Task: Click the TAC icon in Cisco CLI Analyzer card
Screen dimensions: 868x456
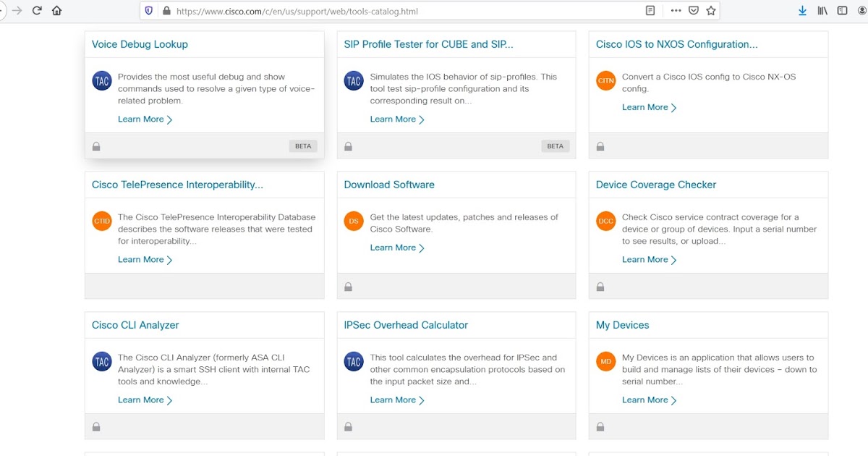Action: point(102,362)
